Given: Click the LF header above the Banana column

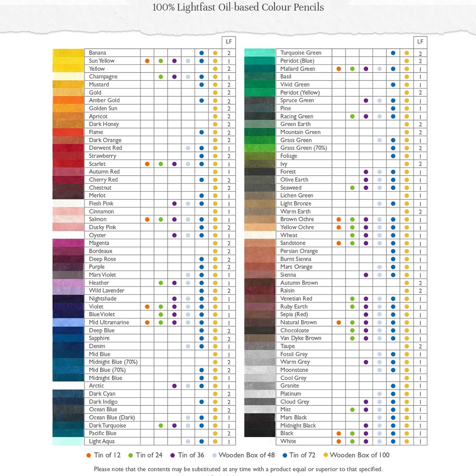Looking at the screenshot, I should click(x=229, y=42).
